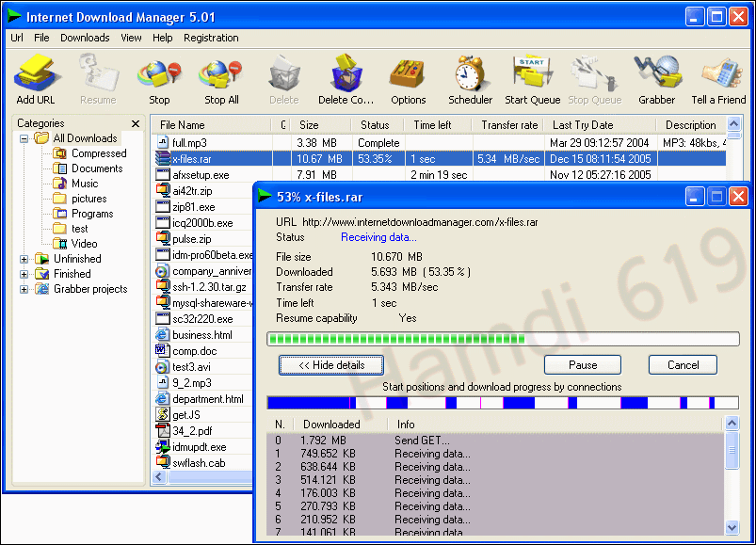Click the Tell a Friend icon
The height and width of the screenshot is (545, 756).
[720, 73]
